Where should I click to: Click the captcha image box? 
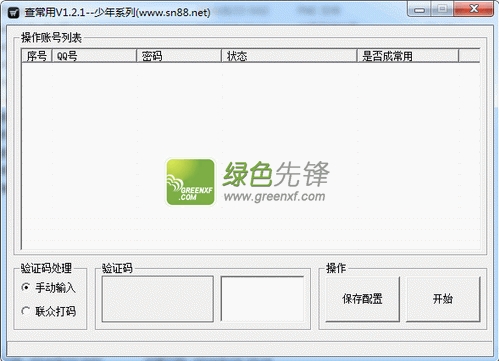pyautogui.click(x=158, y=299)
